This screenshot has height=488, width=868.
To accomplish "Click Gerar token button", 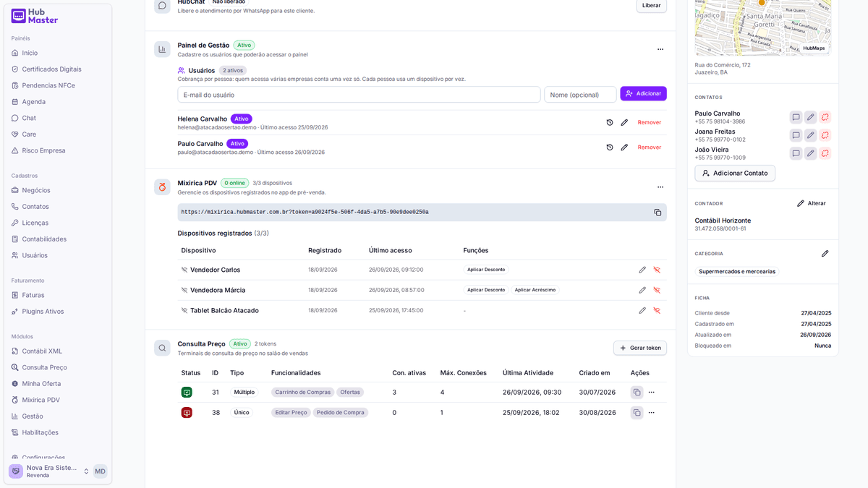I will 640,348.
